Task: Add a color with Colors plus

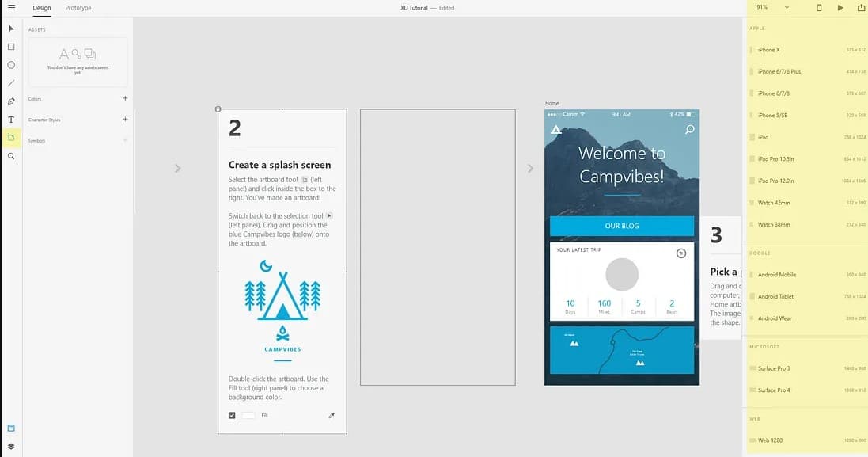Action: pyautogui.click(x=125, y=98)
